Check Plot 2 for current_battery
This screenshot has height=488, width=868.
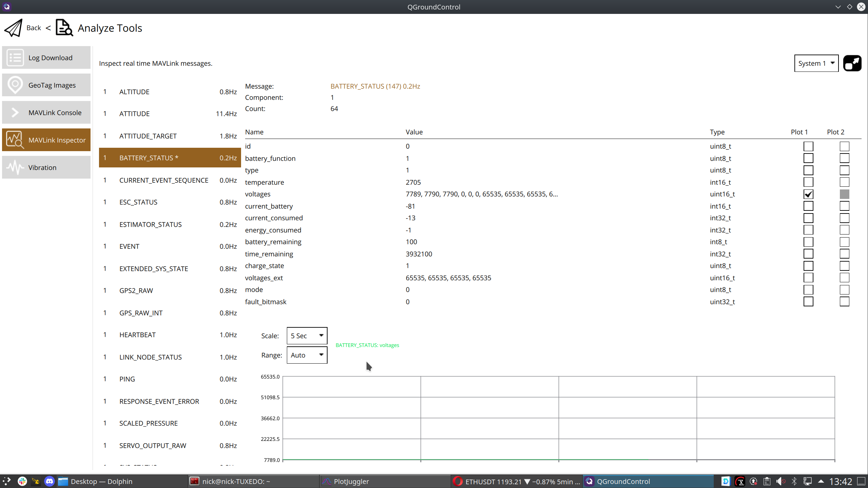(x=844, y=206)
